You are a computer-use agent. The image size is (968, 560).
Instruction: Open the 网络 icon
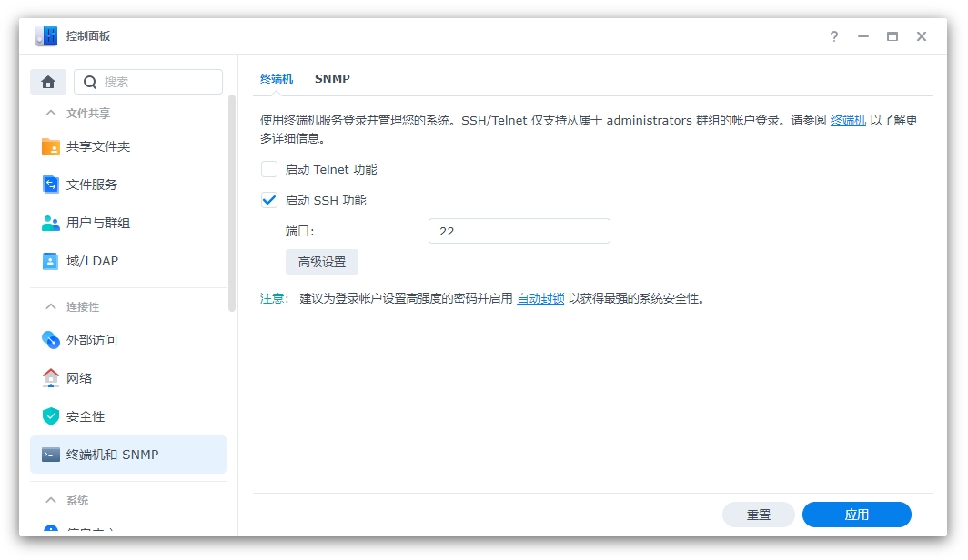coord(51,378)
